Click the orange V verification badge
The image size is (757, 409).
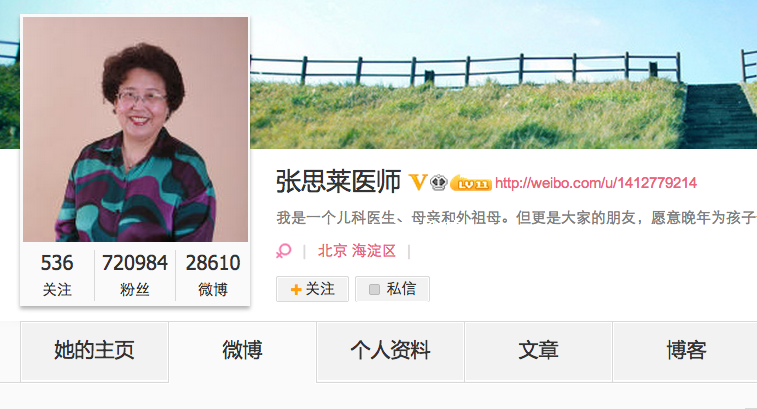tap(418, 183)
